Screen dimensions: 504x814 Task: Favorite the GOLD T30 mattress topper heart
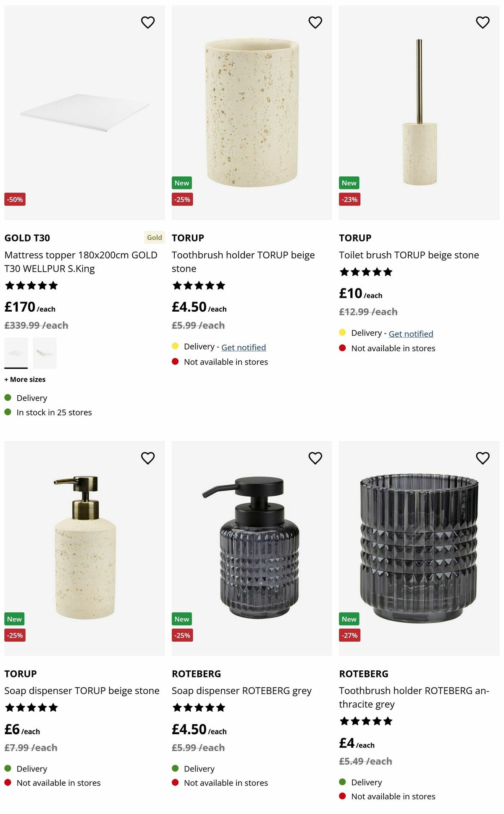148,22
